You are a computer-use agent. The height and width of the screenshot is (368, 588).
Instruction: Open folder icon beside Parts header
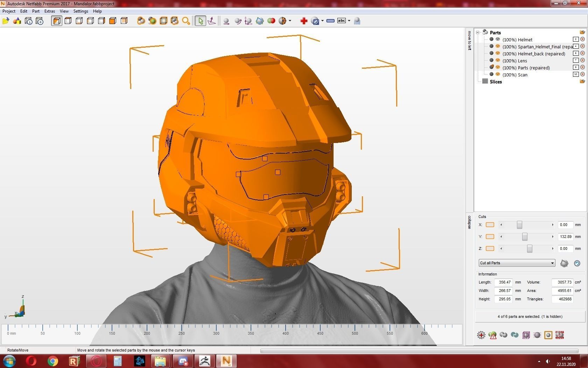coord(582,32)
